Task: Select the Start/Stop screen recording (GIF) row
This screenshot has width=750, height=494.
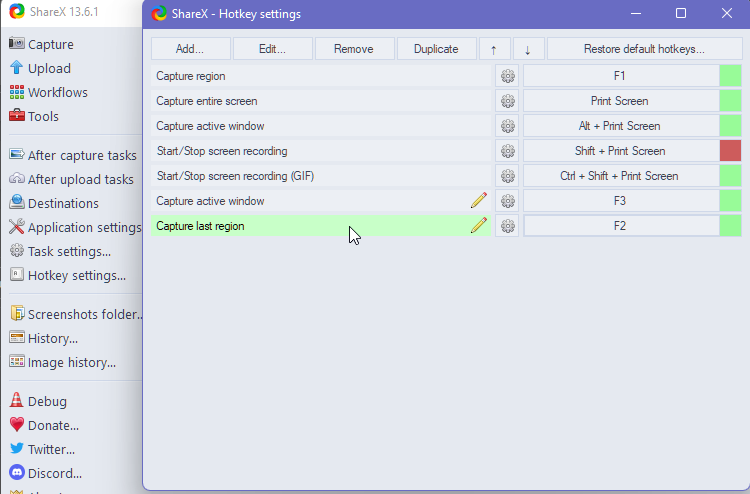Action: [321, 176]
